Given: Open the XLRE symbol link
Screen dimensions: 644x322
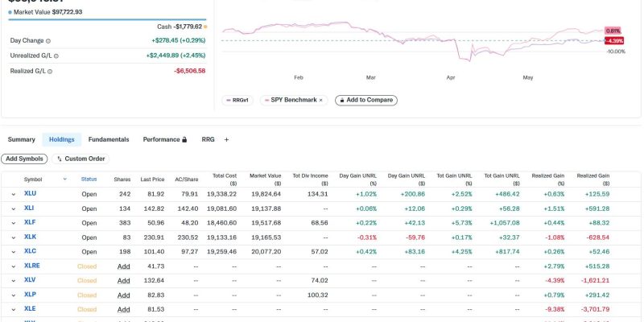Looking at the screenshot, I should coord(32,266).
